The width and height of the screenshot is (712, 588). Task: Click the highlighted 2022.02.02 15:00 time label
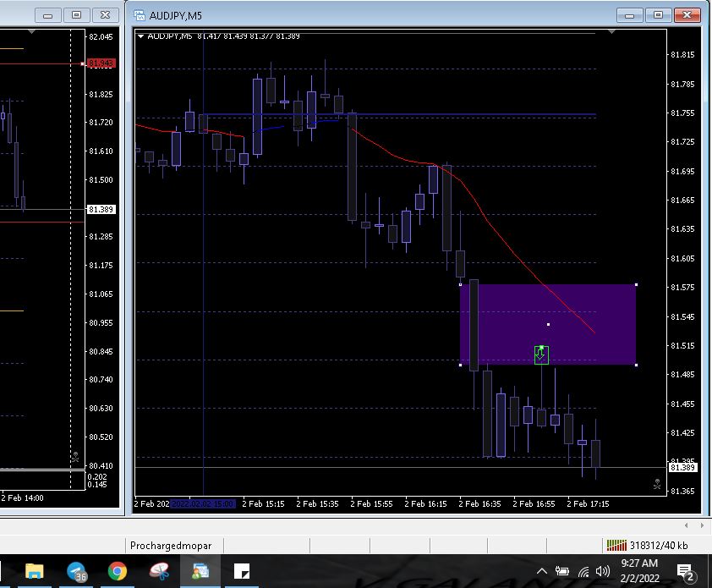point(202,503)
